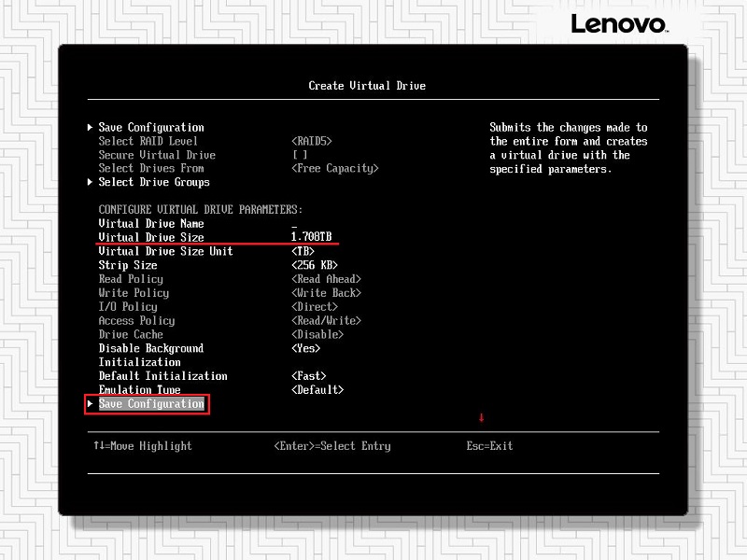This screenshot has width=747, height=560.
Task: Click the Lenovo logo in the corner
Action: [x=618, y=23]
